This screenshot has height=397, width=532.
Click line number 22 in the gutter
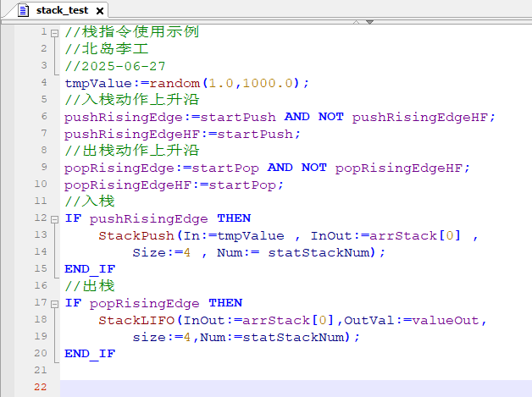[x=41, y=388]
